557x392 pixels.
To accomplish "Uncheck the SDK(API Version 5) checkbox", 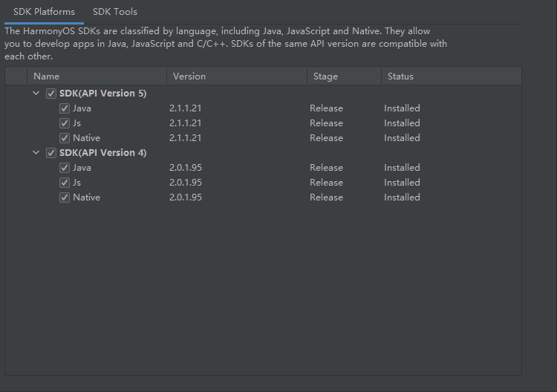I will point(51,94).
